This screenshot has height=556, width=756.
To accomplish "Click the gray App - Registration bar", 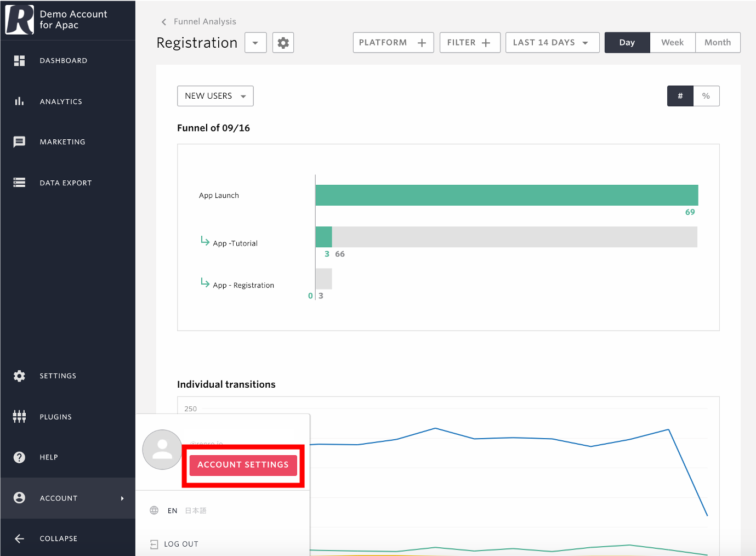I will [324, 279].
